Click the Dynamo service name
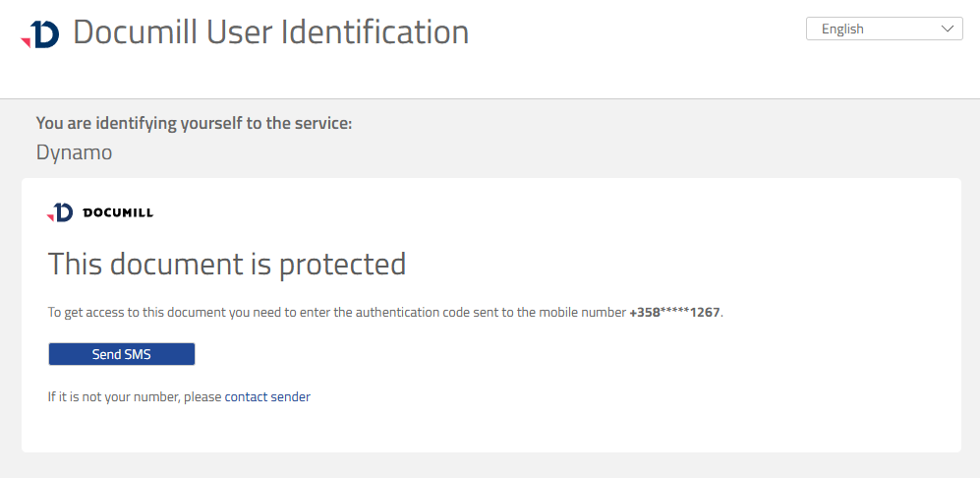 click(74, 152)
